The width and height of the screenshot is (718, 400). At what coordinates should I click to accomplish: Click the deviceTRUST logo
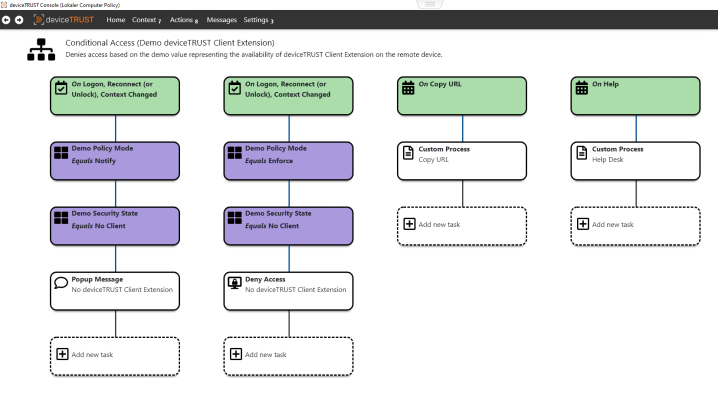(x=64, y=20)
